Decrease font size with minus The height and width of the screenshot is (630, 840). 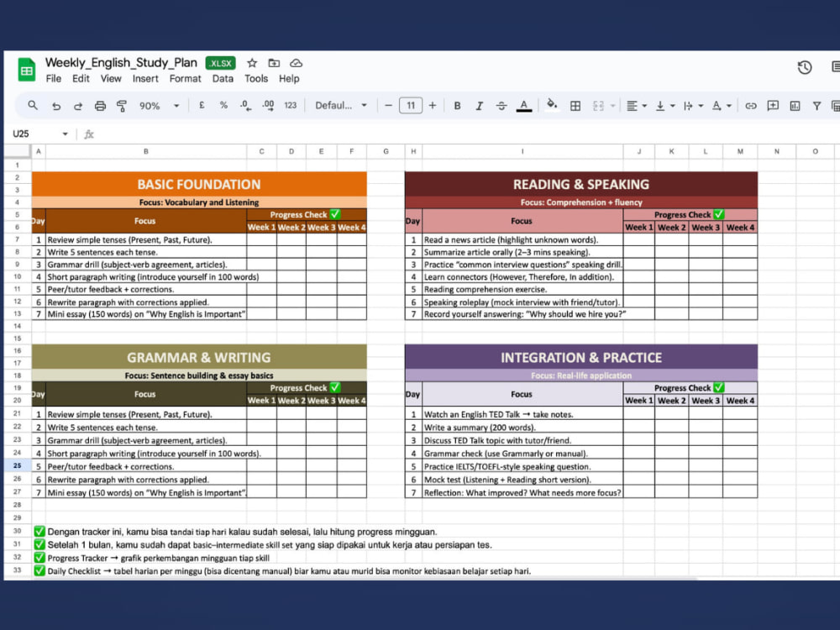[388, 106]
